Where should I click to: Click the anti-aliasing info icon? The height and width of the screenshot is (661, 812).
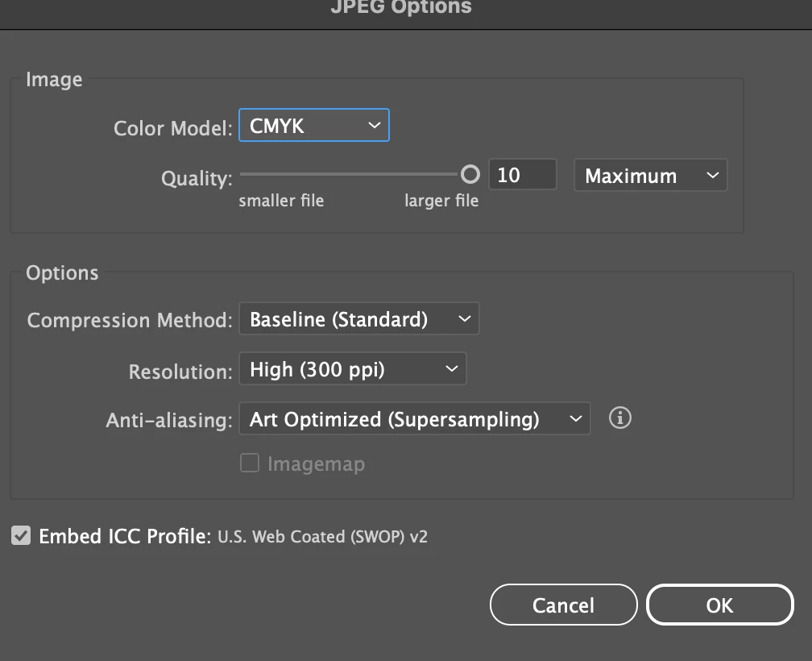(620, 418)
